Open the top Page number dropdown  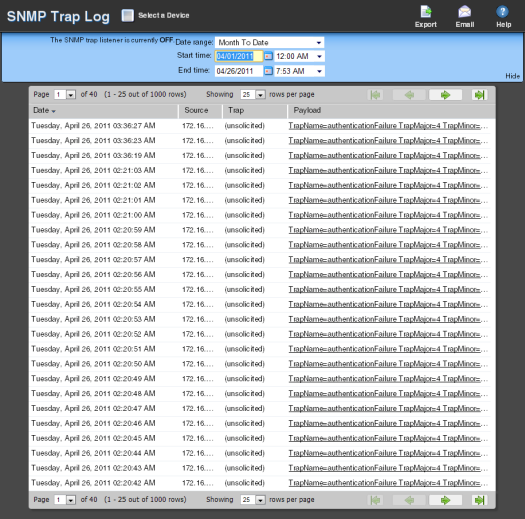tap(65, 95)
